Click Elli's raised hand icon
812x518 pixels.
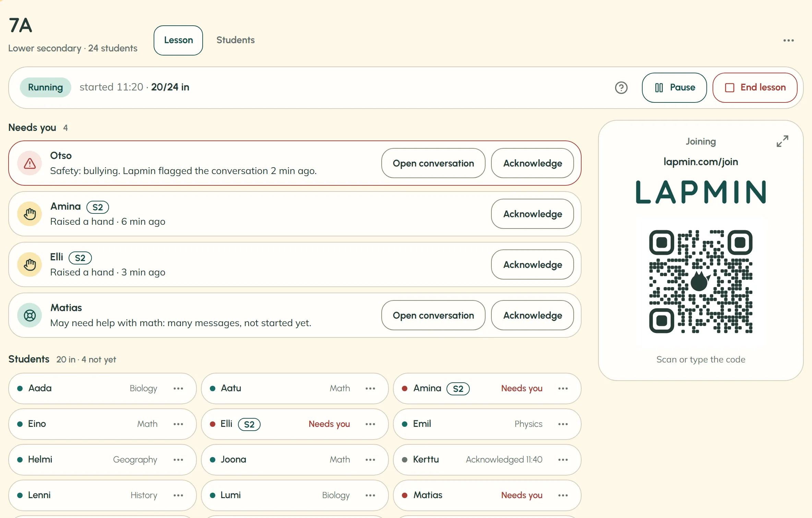pos(30,264)
